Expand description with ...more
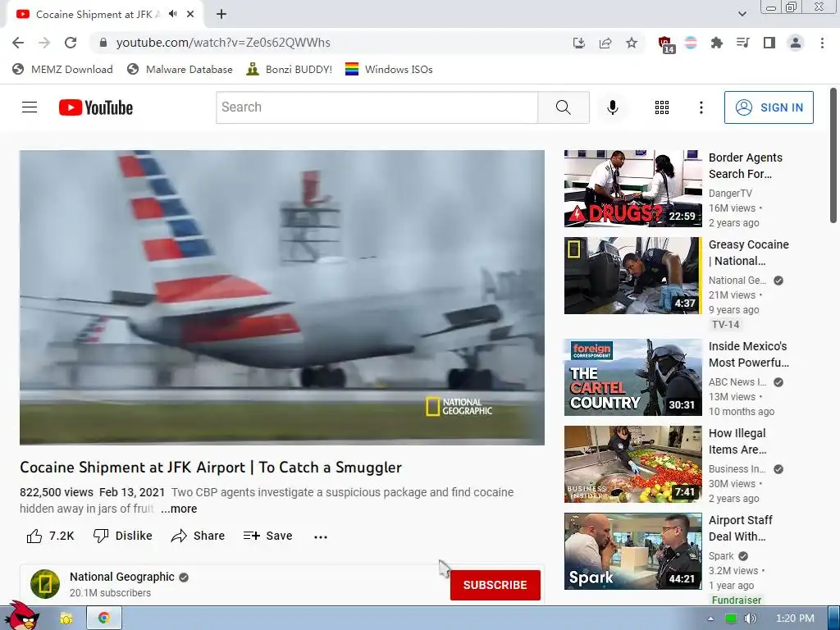840x630 pixels. click(x=179, y=509)
